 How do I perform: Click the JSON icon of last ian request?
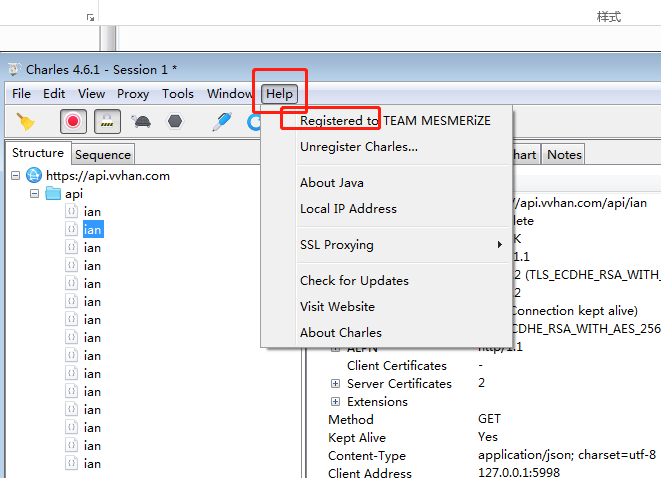72,463
